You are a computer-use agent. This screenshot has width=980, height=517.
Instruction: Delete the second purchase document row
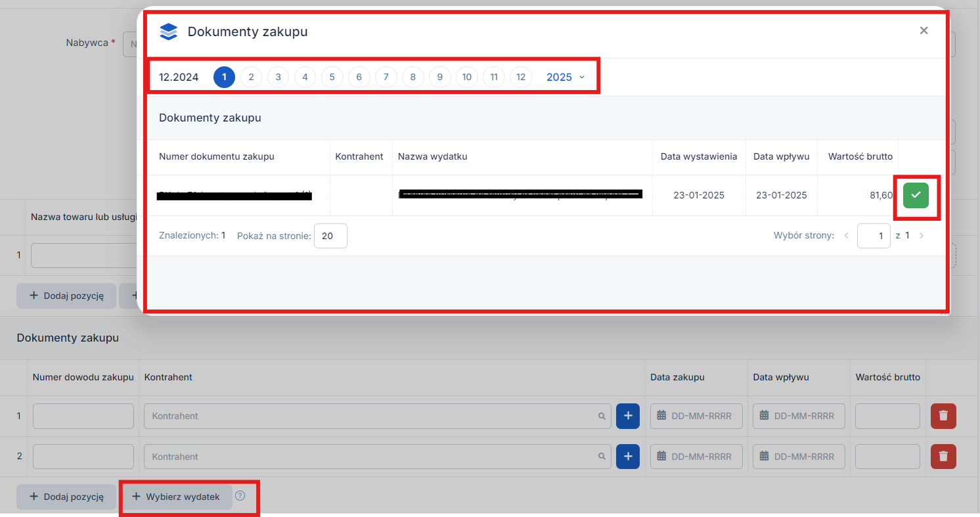tap(943, 457)
